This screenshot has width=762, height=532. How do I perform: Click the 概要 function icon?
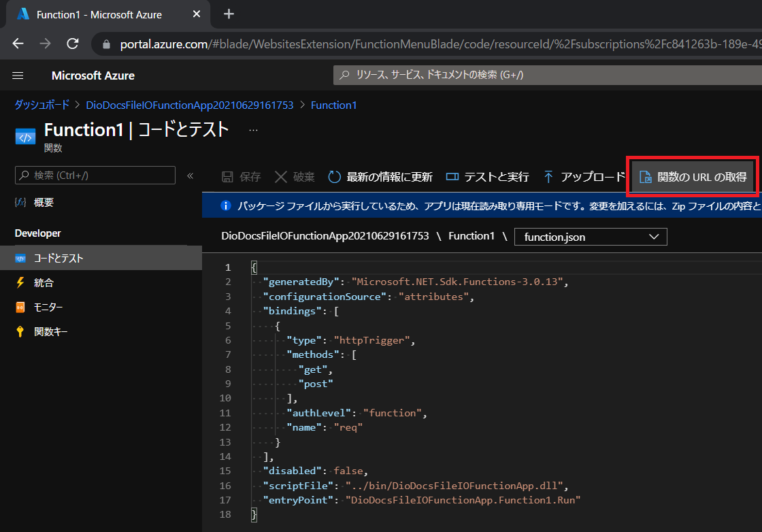click(x=20, y=203)
